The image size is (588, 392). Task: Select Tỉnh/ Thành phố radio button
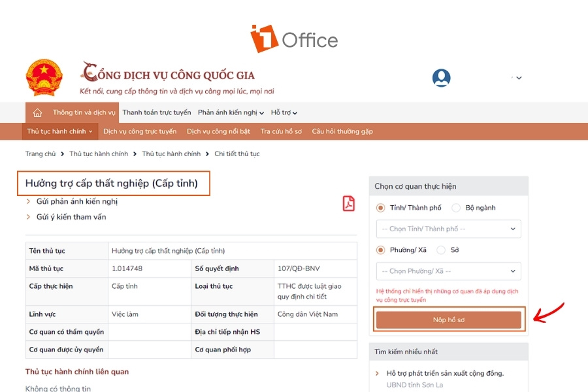coord(381,208)
